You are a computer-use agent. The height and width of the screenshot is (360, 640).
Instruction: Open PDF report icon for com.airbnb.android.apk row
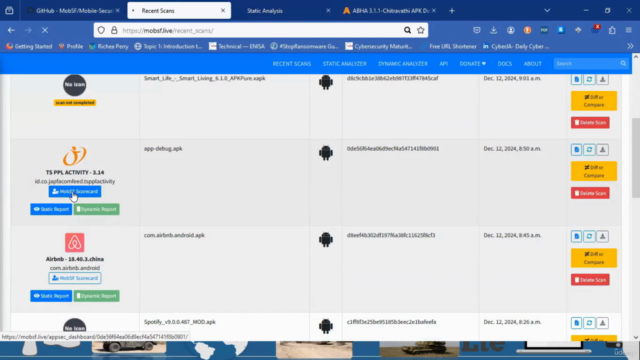pos(576,236)
